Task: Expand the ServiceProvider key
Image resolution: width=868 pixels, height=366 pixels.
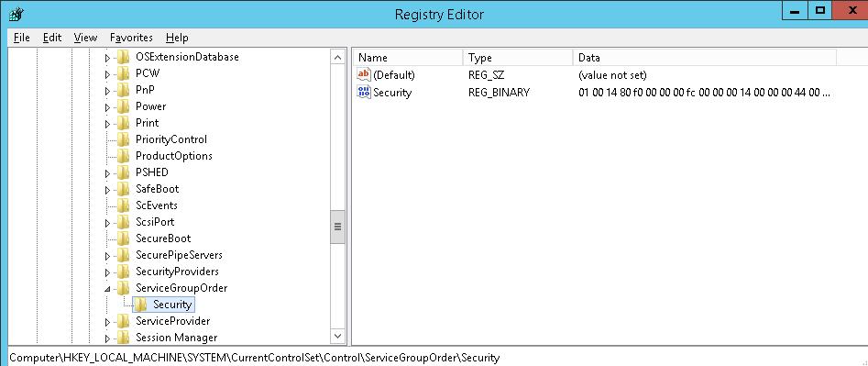Action: [107, 322]
